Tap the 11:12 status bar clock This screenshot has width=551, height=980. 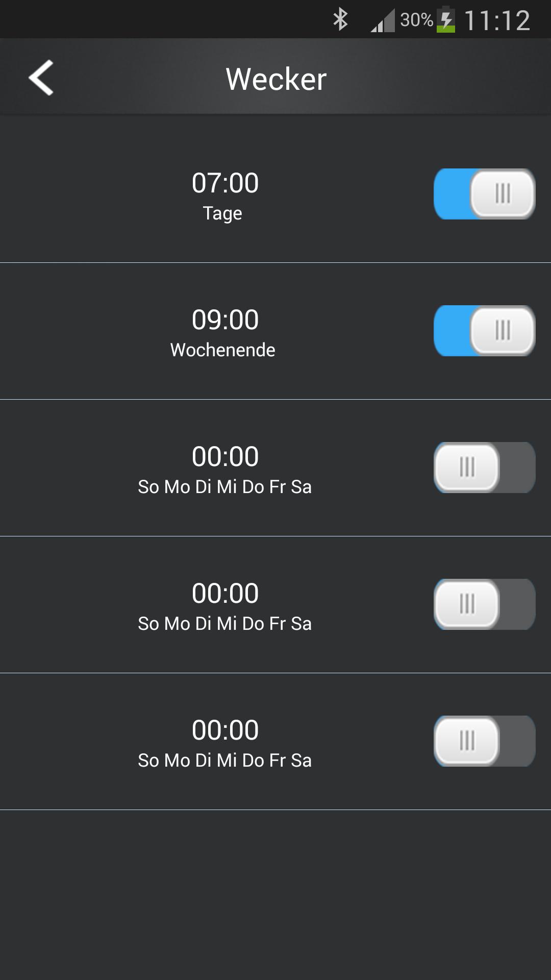click(x=497, y=20)
